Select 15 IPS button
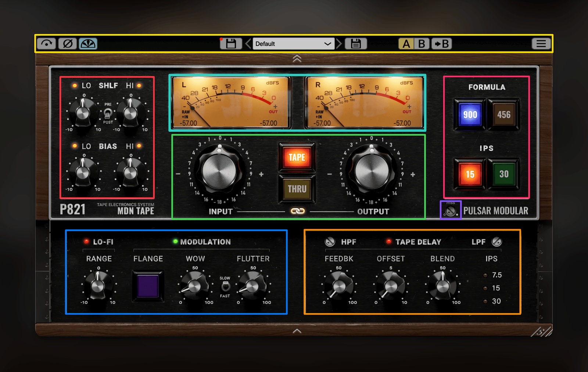The image size is (588, 372). (x=470, y=174)
